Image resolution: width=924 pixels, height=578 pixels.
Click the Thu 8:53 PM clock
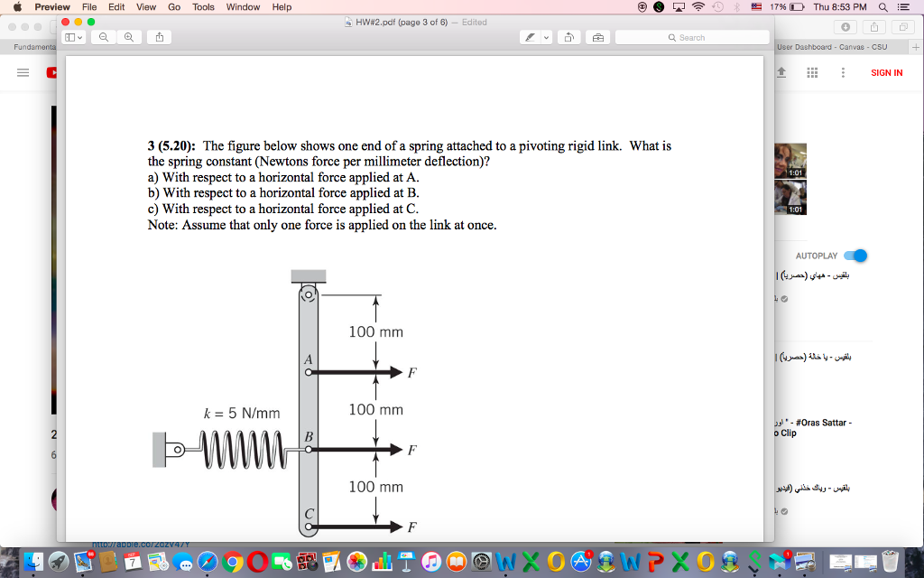pos(840,7)
